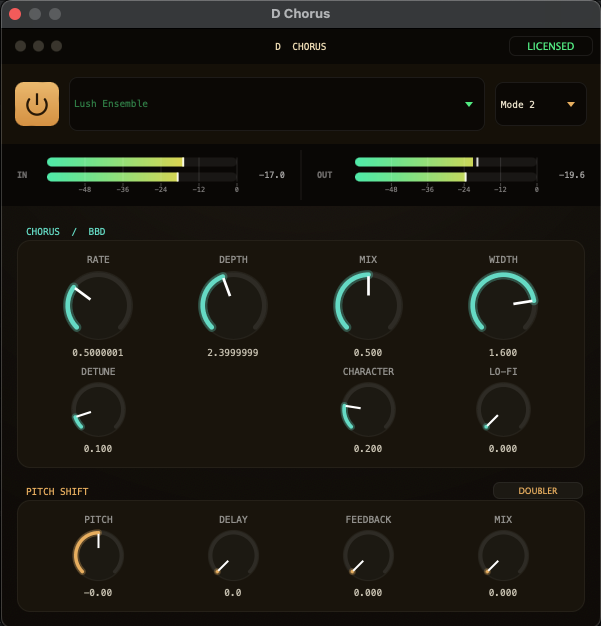Click the green preset dropdown arrow

(469, 104)
